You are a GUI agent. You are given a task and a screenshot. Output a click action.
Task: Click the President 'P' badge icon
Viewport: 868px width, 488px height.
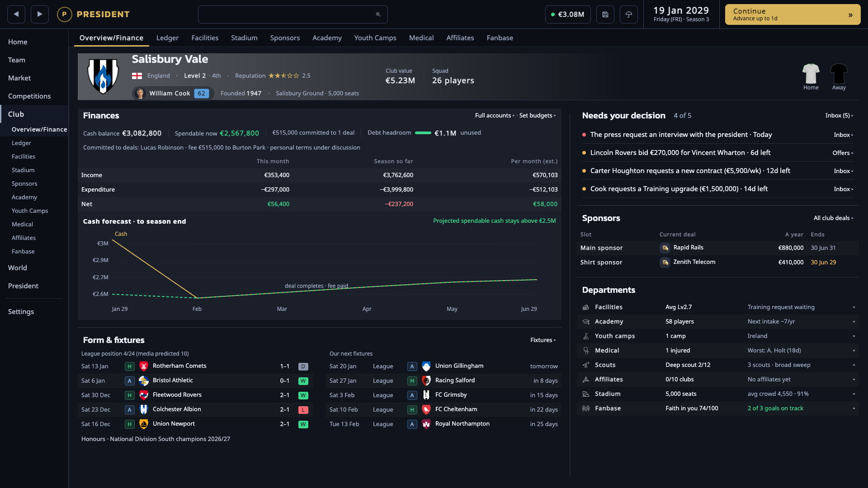point(64,14)
